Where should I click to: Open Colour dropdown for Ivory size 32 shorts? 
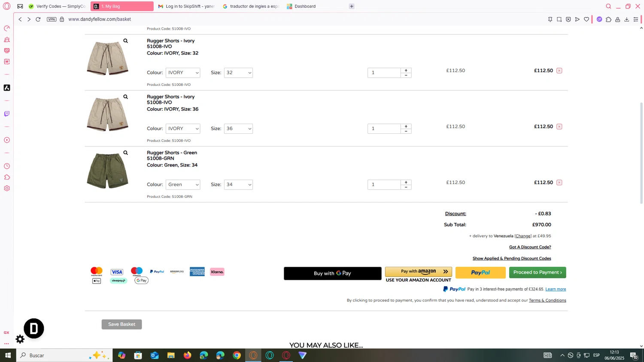click(183, 72)
